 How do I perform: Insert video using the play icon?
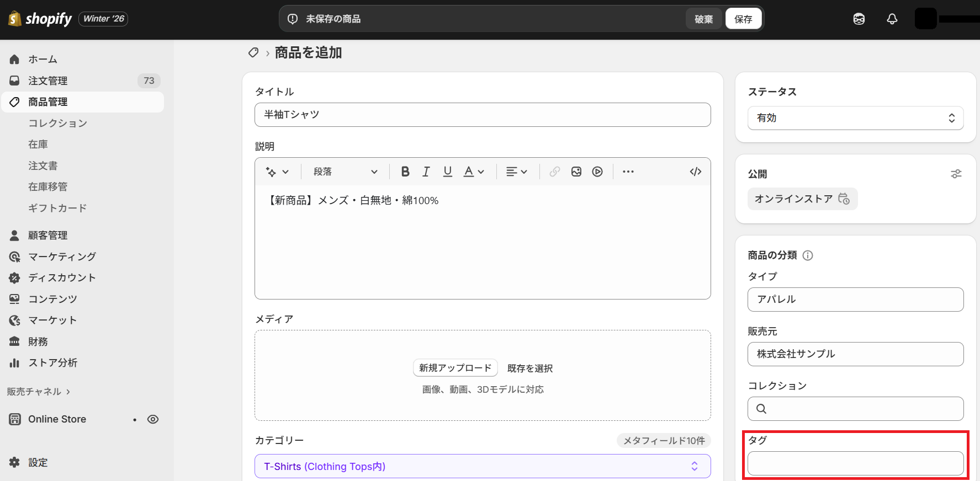click(x=597, y=172)
